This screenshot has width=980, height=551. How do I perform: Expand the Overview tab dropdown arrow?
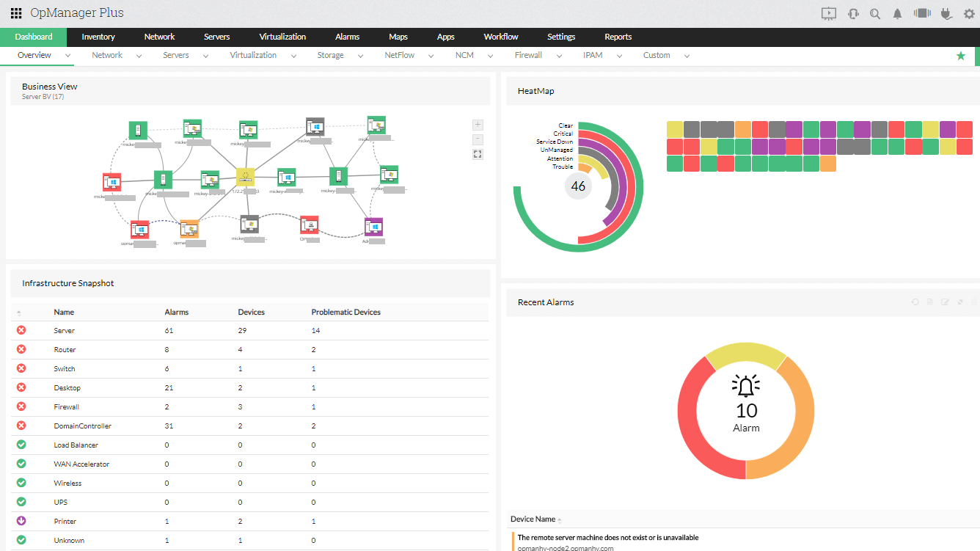(68, 56)
